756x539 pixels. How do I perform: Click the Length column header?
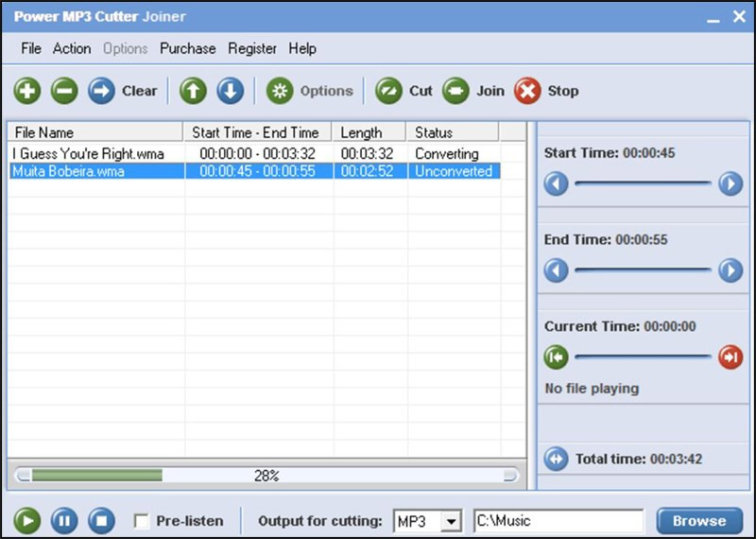[369, 132]
